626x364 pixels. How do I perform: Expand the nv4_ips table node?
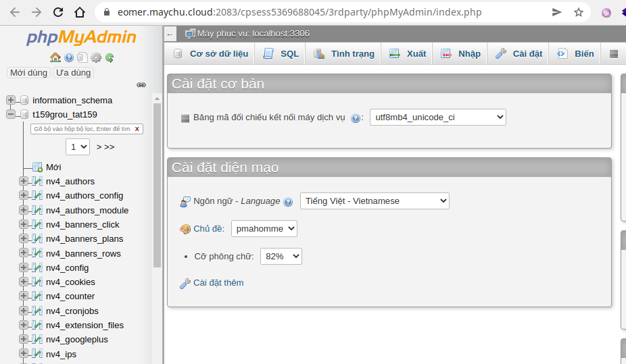tap(24, 353)
